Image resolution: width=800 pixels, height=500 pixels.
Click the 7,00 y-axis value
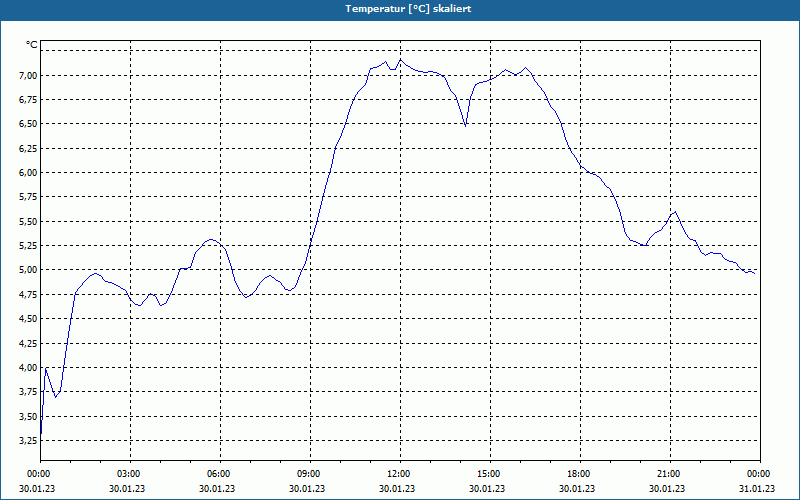28,76
